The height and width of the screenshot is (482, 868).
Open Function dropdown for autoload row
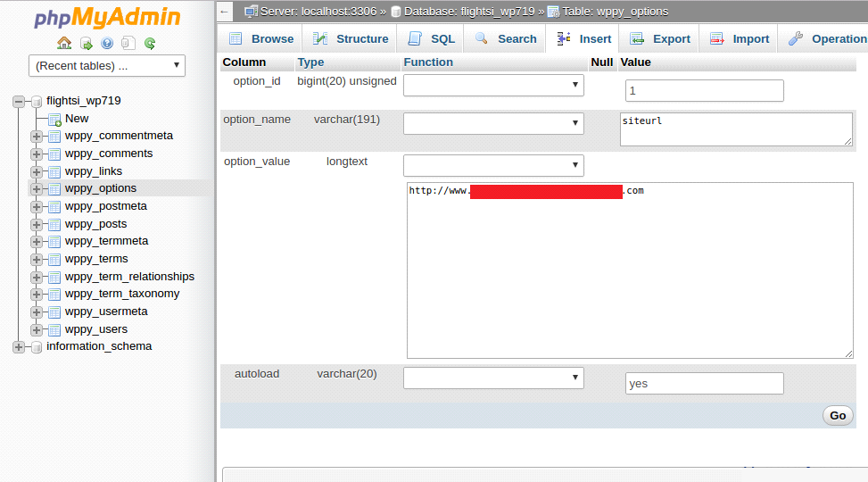493,378
